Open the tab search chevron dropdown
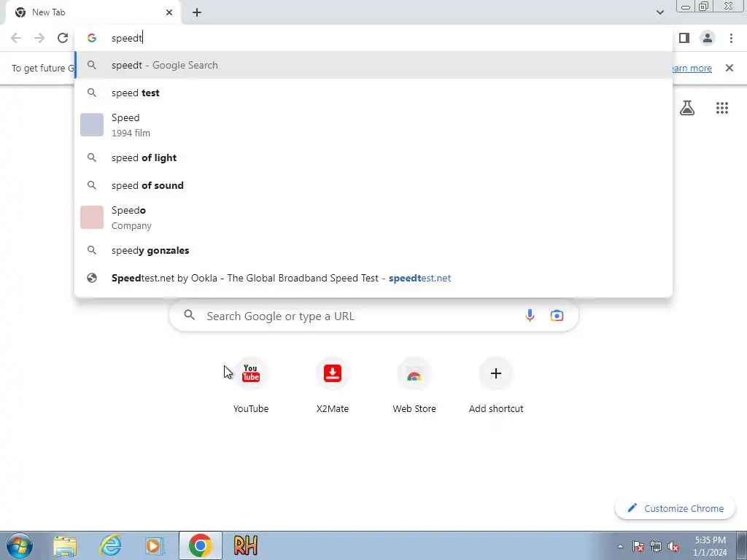 [659, 12]
